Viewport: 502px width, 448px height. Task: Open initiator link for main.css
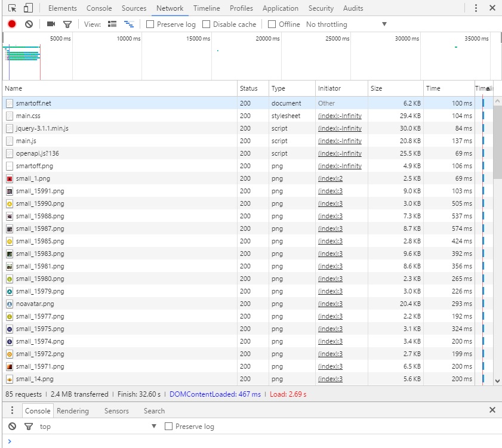340,116
